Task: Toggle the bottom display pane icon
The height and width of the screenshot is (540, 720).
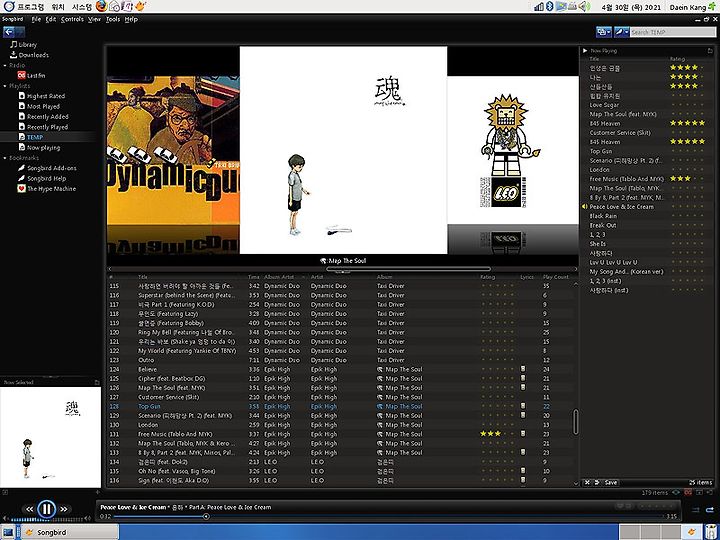Action: [699, 492]
